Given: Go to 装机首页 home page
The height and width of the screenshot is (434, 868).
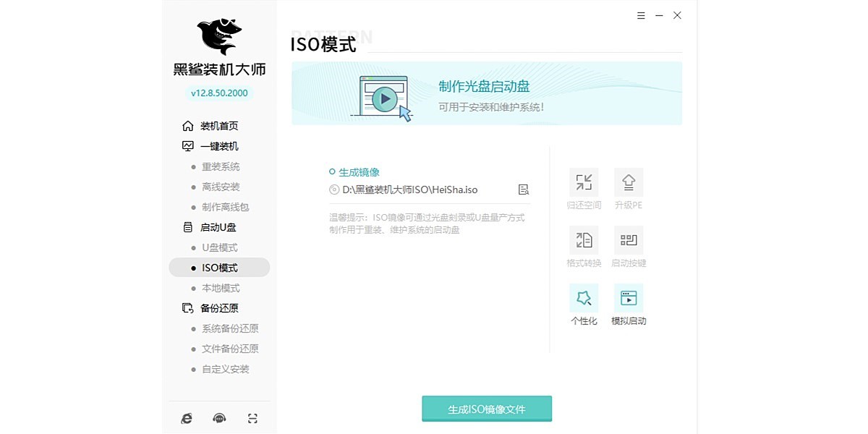Looking at the screenshot, I should click(x=218, y=126).
